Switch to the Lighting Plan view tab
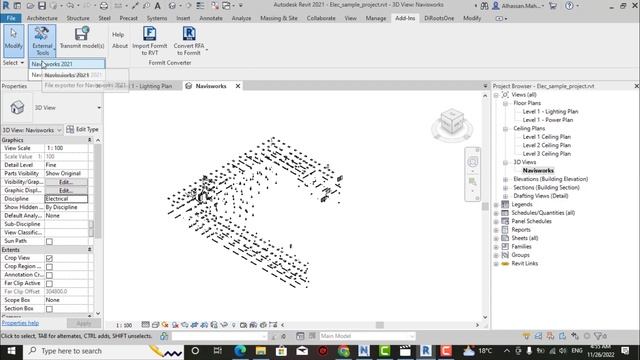Image resolution: width=640 pixels, height=360 pixels. coord(150,86)
